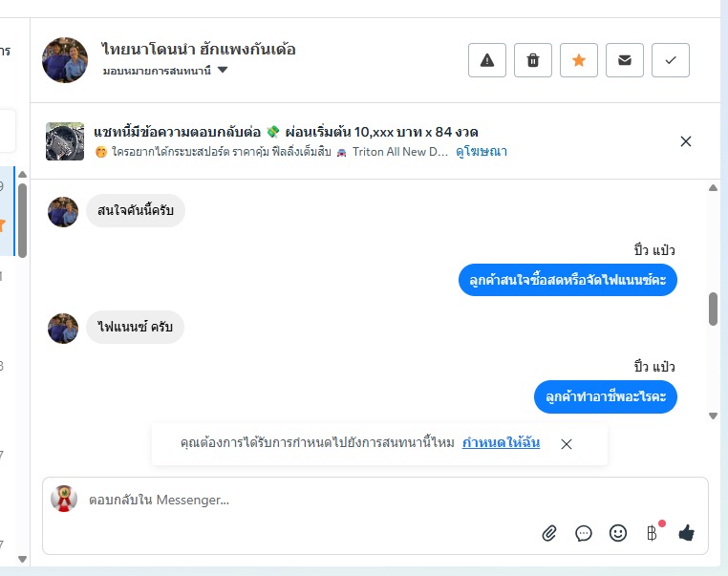The image size is (728, 576).
Task: Mark conversation as spam with warning icon
Action: click(x=487, y=60)
